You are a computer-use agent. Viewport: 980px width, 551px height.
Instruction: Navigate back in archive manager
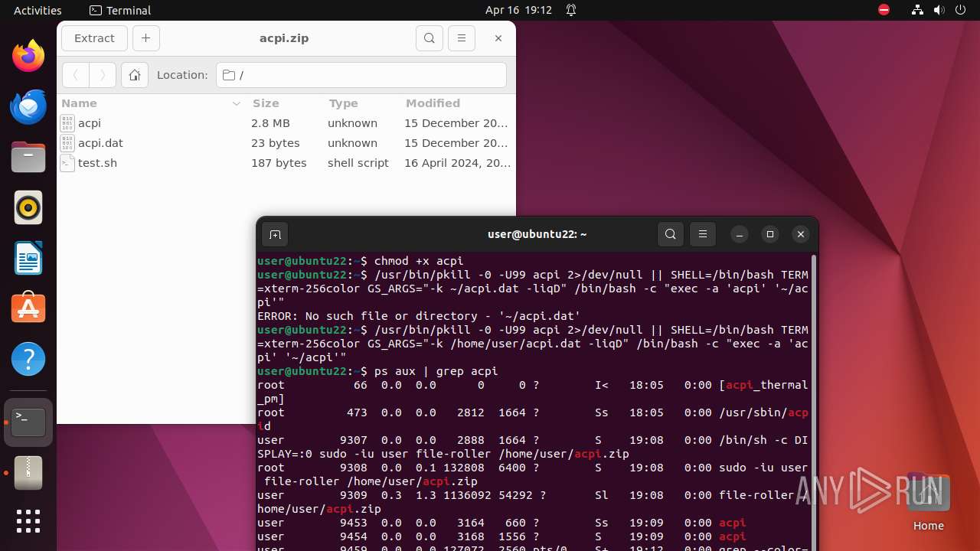pyautogui.click(x=76, y=75)
